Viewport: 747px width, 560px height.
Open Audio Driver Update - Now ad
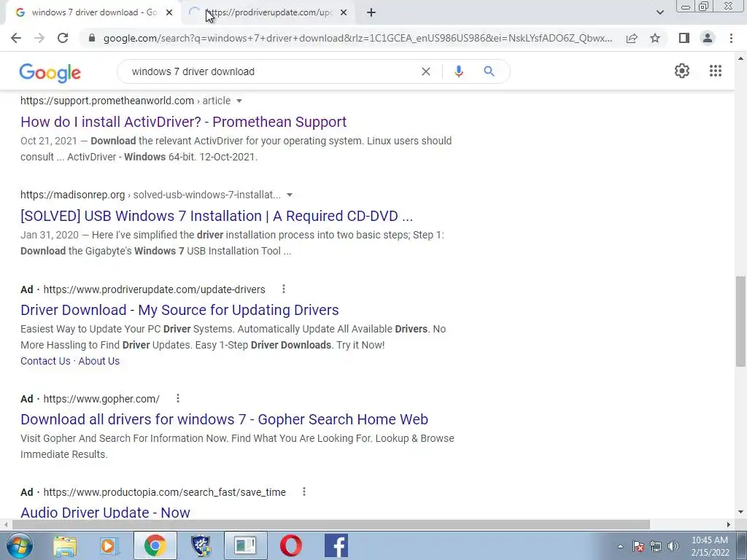point(105,513)
